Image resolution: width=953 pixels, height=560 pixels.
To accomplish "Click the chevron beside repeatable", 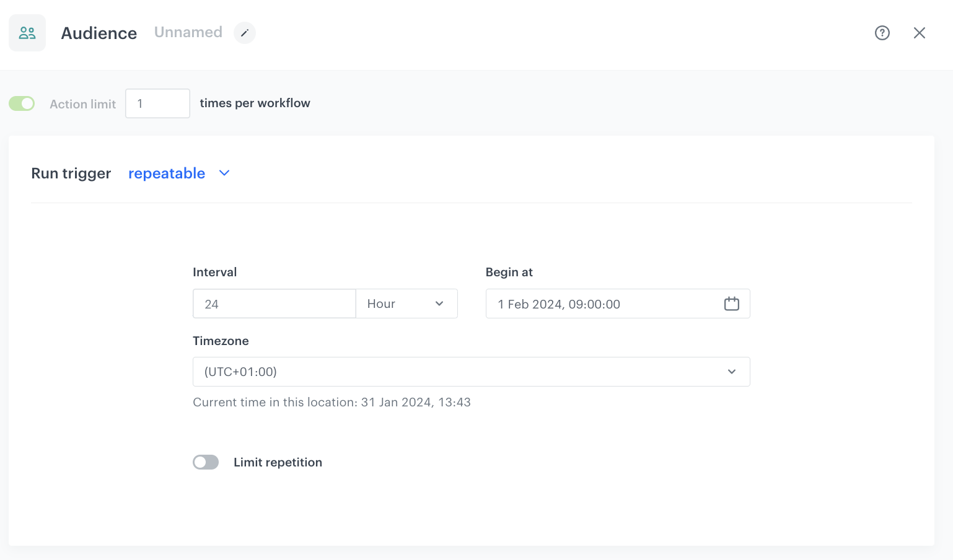I will tap(224, 173).
